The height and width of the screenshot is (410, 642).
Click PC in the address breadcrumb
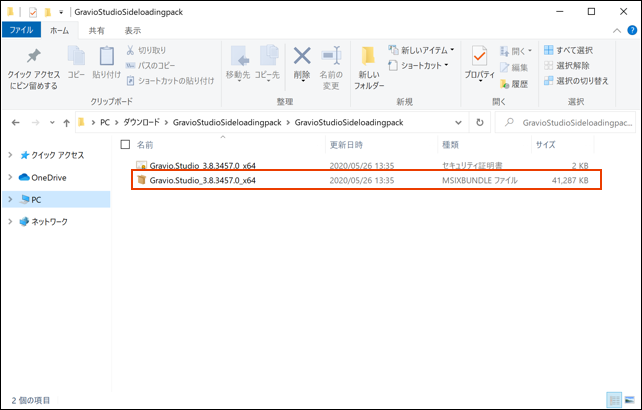click(x=105, y=122)
